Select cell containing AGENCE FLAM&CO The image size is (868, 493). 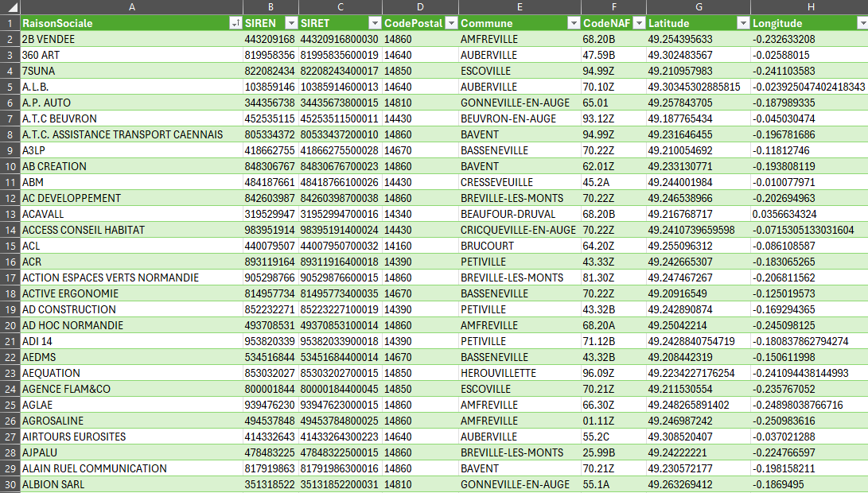[x=132, y=389]
